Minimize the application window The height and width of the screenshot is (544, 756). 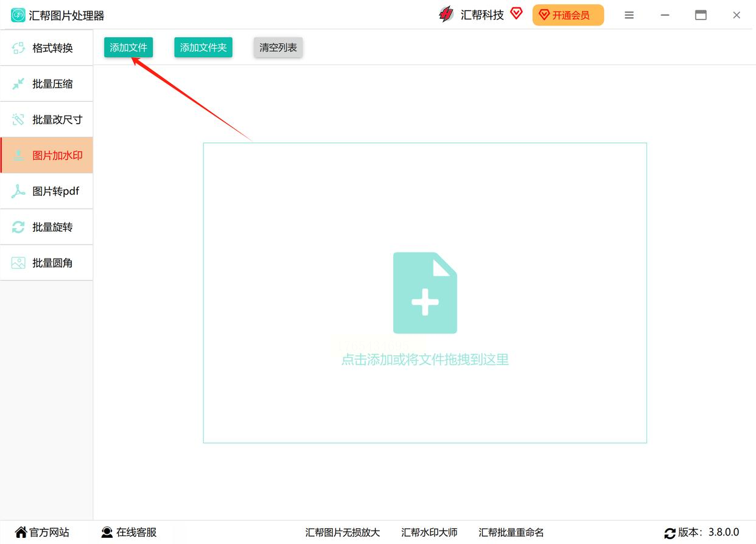665,15
